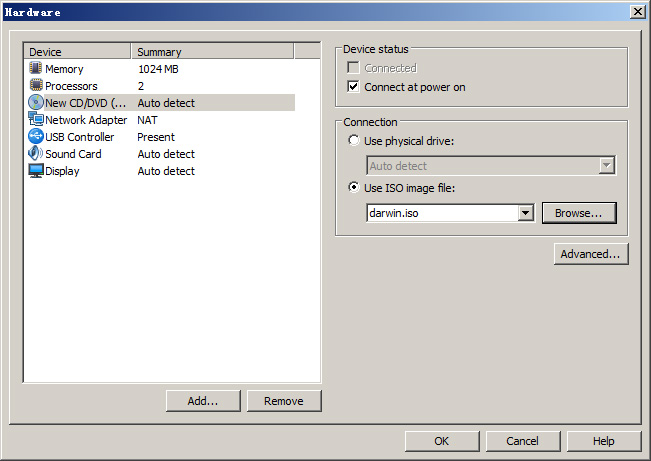Viewport: 651px width, 461px height.
Task: Click Auto detect summary for Sound Card
Action: 166,154
